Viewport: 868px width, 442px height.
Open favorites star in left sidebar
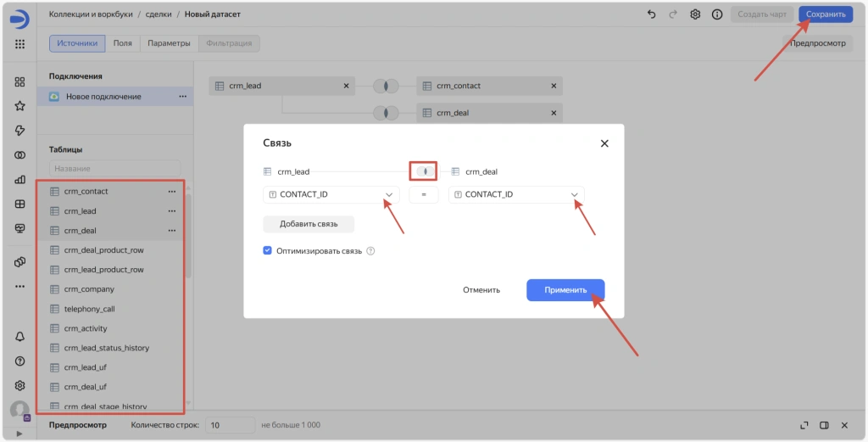(19, 106)
